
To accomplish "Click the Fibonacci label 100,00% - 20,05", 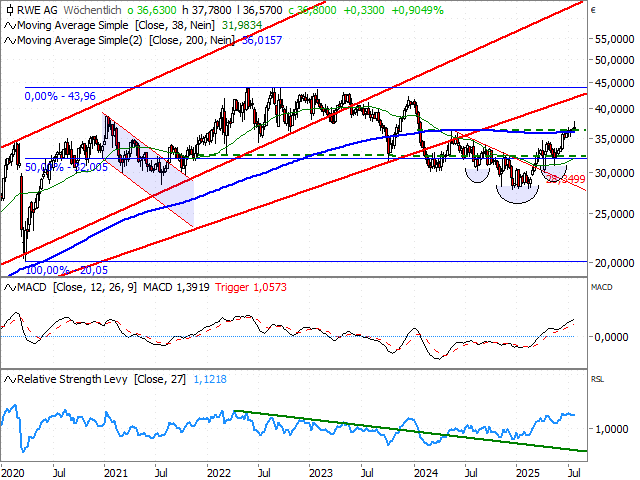I will 67,270.
